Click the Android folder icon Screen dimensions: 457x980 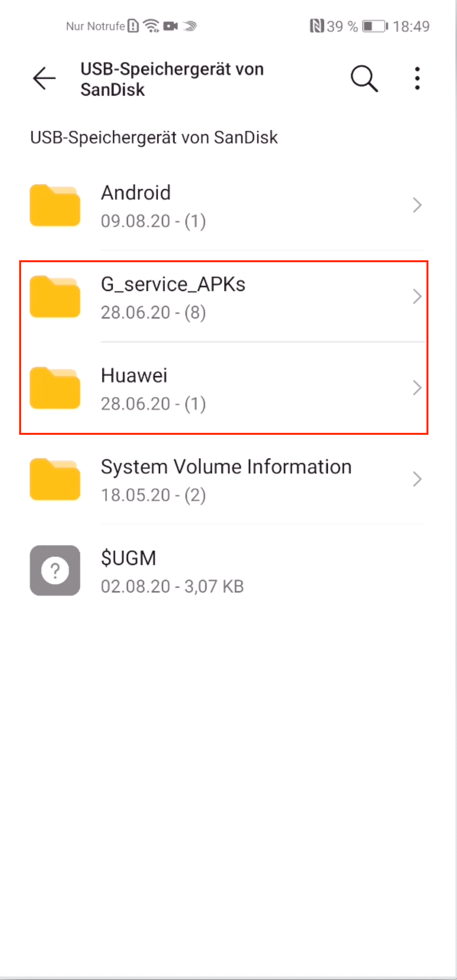pyautogui.click(x=55, y=205)
